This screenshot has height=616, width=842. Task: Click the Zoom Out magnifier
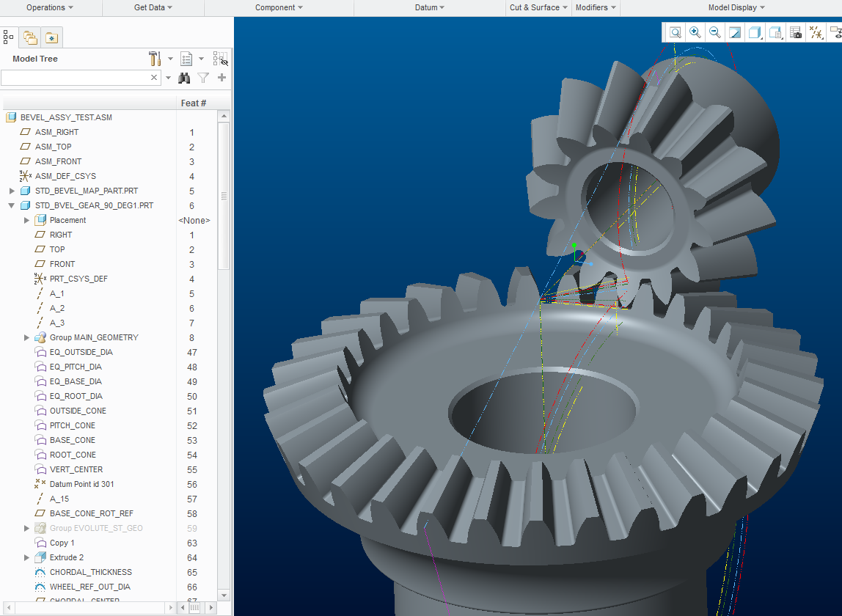715,32
